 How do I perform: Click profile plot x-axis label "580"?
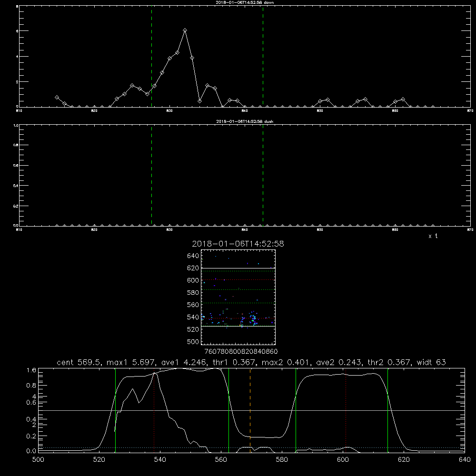coord(282,459)
